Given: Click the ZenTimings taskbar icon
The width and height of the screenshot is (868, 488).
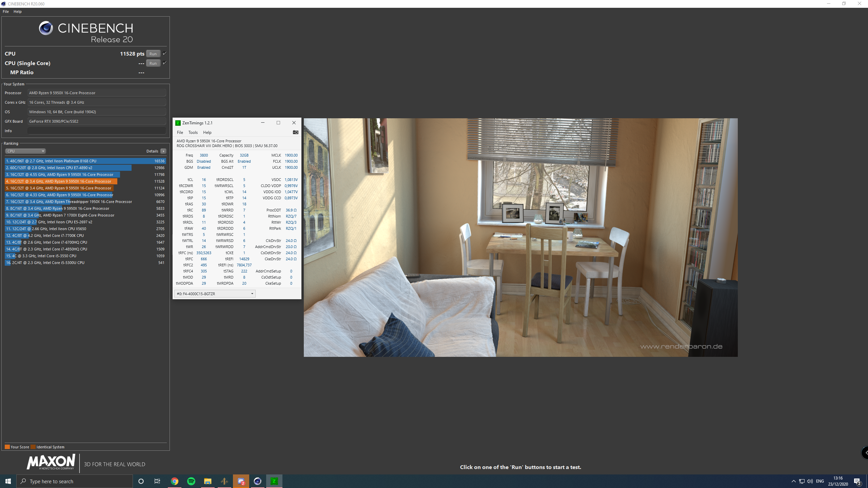Looking at the screenshot, I should pyautogui.click(x=274, y=481).
